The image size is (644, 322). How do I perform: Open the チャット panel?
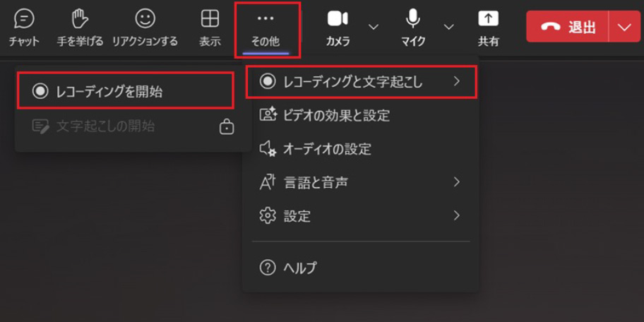tap(24, 28)
